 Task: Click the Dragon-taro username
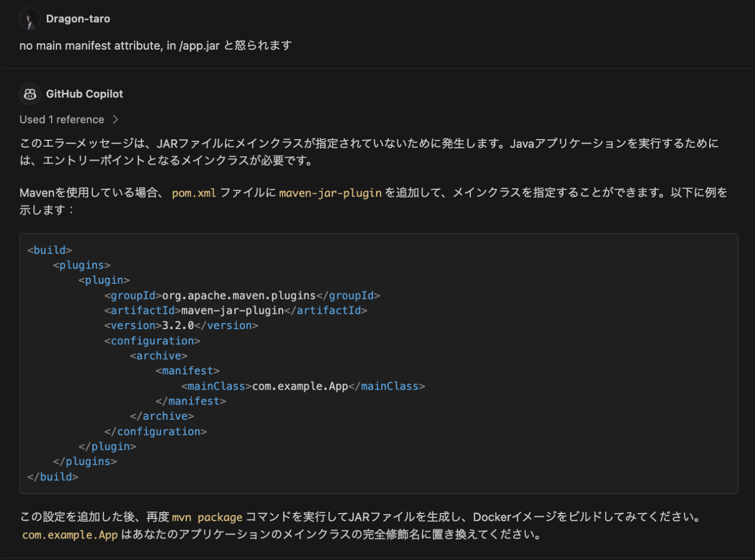(x=78, y=19)
